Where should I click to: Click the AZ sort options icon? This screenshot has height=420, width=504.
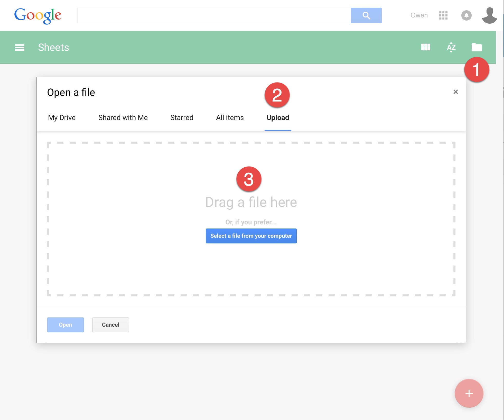[x=451, y=47]
